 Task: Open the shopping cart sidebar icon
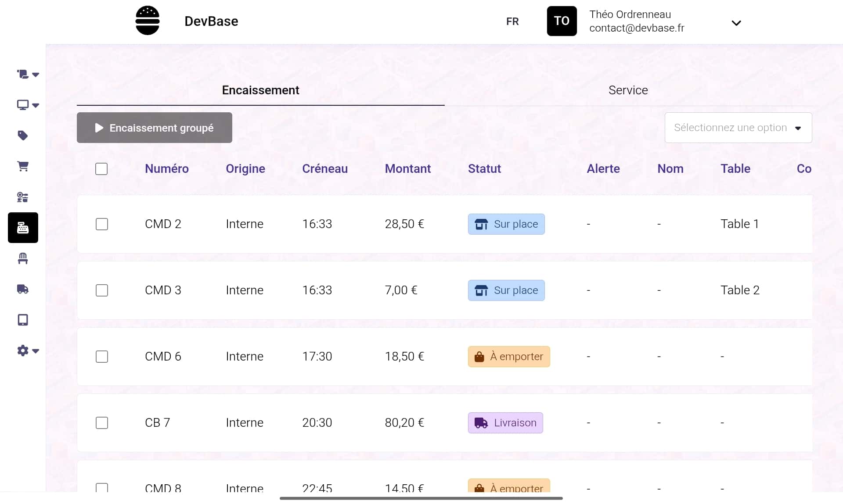[x=23, y=166]
